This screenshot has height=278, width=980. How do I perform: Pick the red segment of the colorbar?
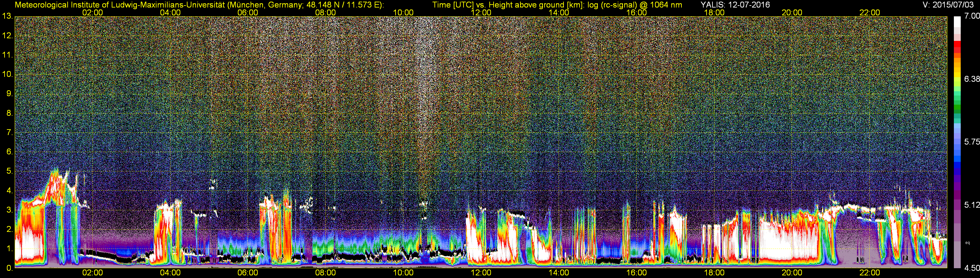coord(957,46)
